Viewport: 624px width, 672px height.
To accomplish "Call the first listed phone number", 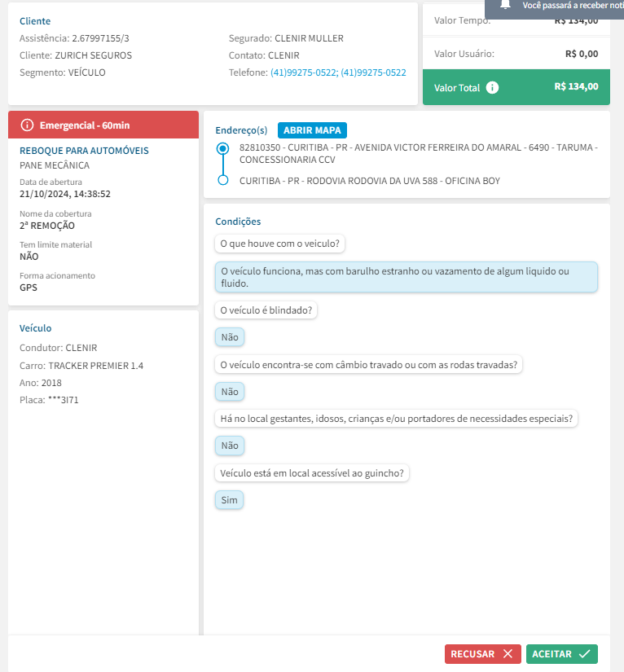I will click(303, 72).
